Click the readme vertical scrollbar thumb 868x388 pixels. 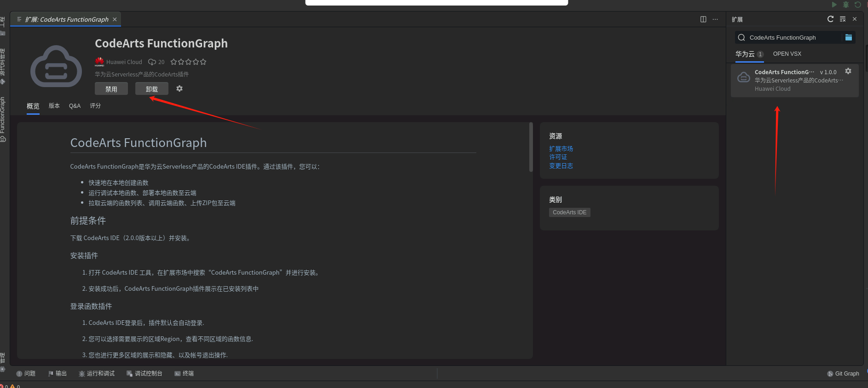(x=531, y=147)
